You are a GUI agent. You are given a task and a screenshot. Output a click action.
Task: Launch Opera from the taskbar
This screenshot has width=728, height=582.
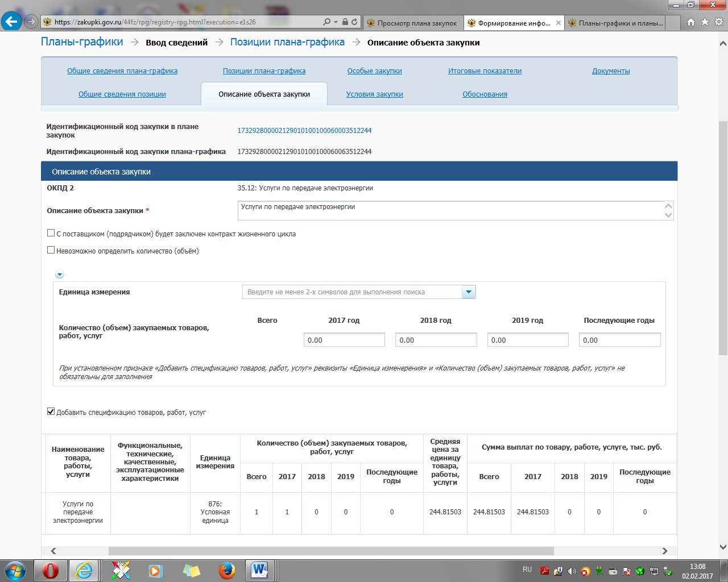[51, 570]
